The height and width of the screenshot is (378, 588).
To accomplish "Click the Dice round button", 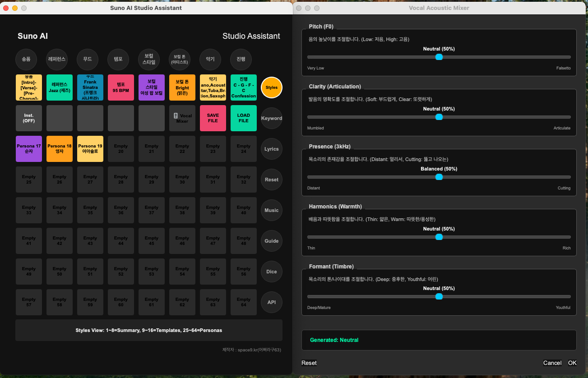I will point(272,272).
